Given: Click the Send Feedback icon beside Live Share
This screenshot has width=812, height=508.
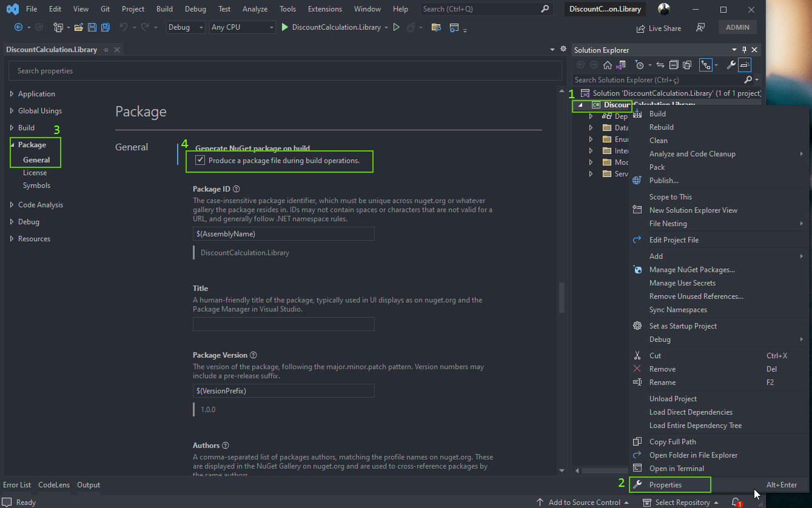Looking at the screenshot, I should (x=700, y=28).
